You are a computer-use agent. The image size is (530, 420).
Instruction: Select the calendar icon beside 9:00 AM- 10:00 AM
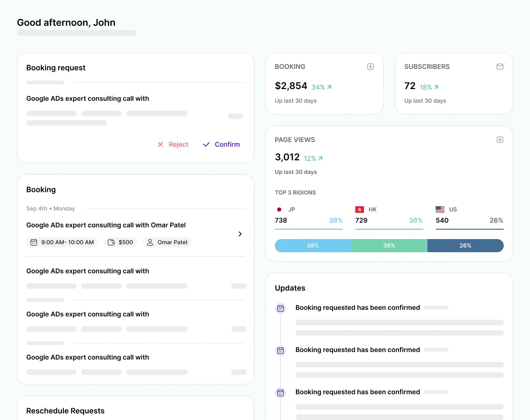(x=33, y=242)
